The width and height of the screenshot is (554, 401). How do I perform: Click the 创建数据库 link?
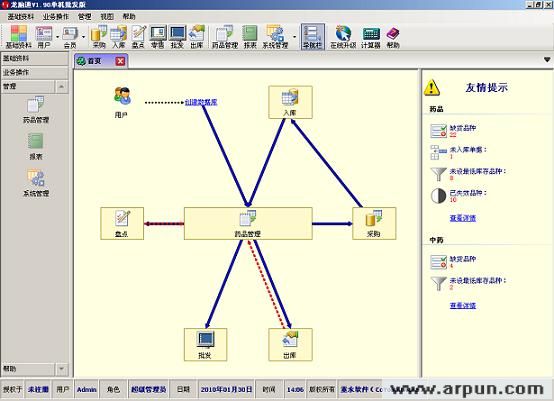(201, 102)
